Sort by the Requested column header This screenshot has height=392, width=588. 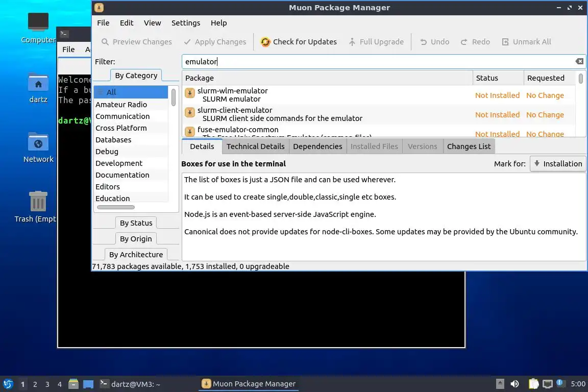pyautogui.click(x=549, y=78)
